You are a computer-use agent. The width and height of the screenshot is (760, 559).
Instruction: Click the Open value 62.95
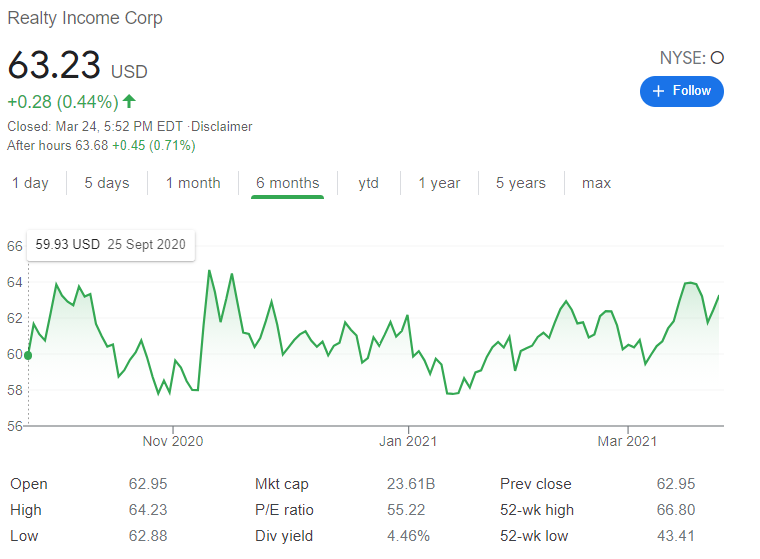click(x=148, y=484)
